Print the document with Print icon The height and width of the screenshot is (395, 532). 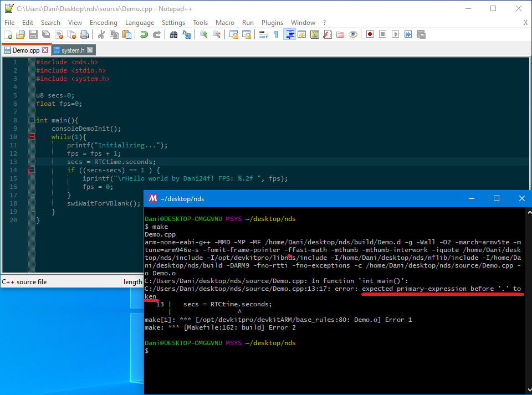click(x=84, y=34)
